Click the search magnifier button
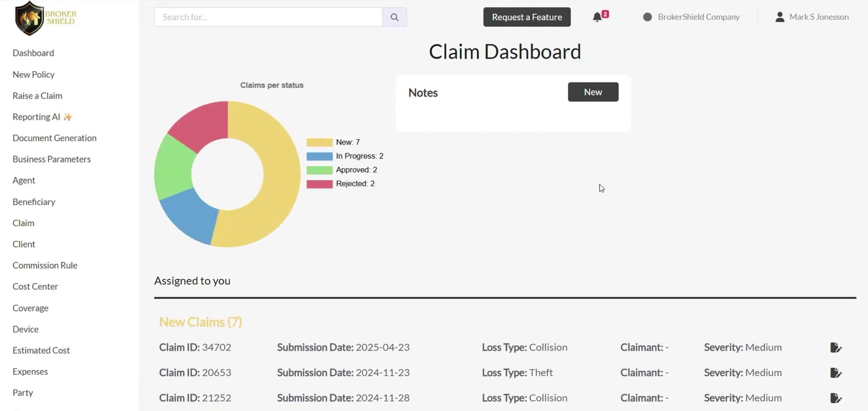 394,17
